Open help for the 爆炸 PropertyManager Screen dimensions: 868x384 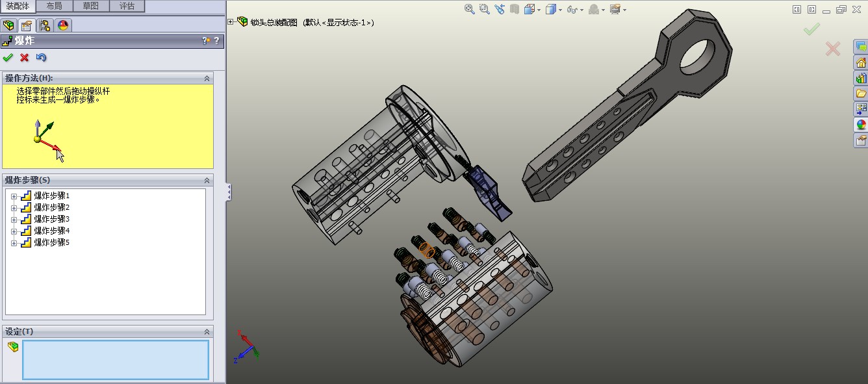(x=216, y=40)
